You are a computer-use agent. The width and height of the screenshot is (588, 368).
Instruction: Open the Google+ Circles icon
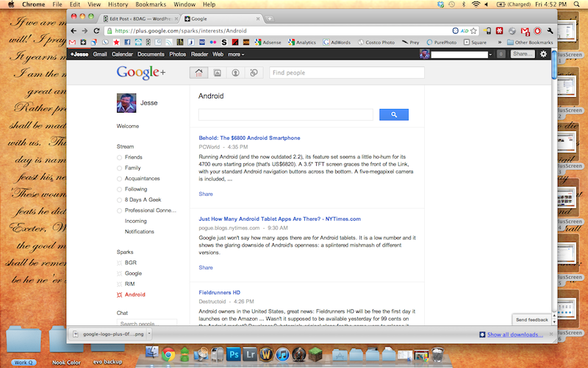254,73
